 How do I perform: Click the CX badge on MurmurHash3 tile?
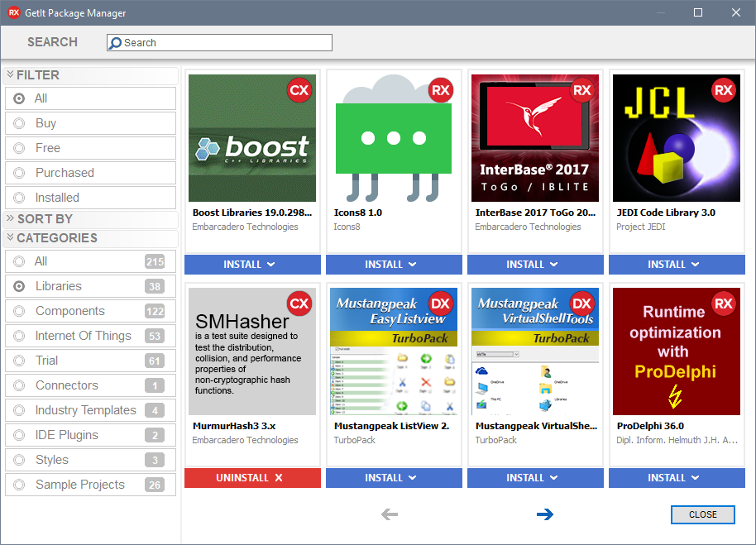pos(299,304)
